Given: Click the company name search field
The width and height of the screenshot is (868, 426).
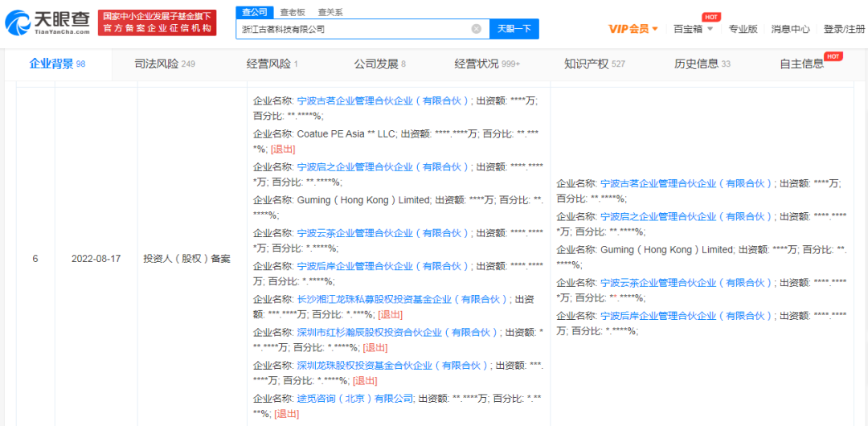Looking at the screenshot, I should (x=354, y=29).
